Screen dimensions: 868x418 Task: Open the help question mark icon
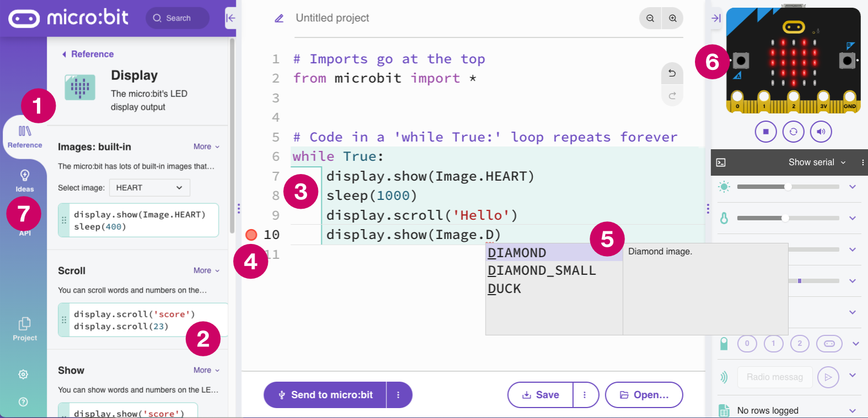(x=23, y=402)
